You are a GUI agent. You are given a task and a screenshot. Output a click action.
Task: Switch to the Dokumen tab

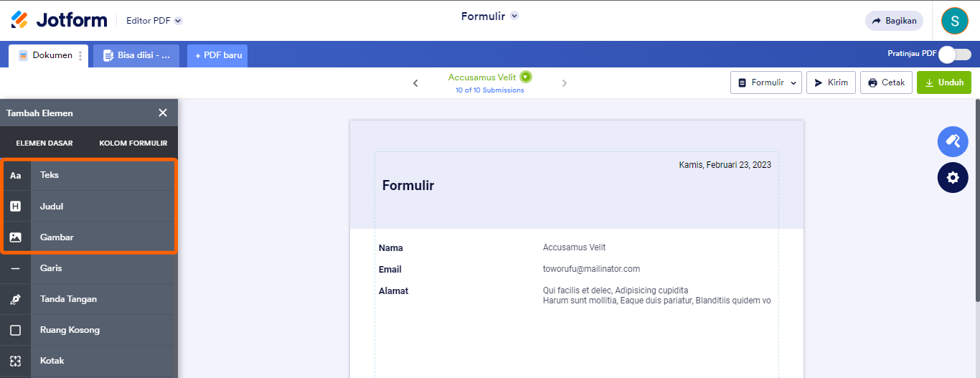click(x=47, y=55)
